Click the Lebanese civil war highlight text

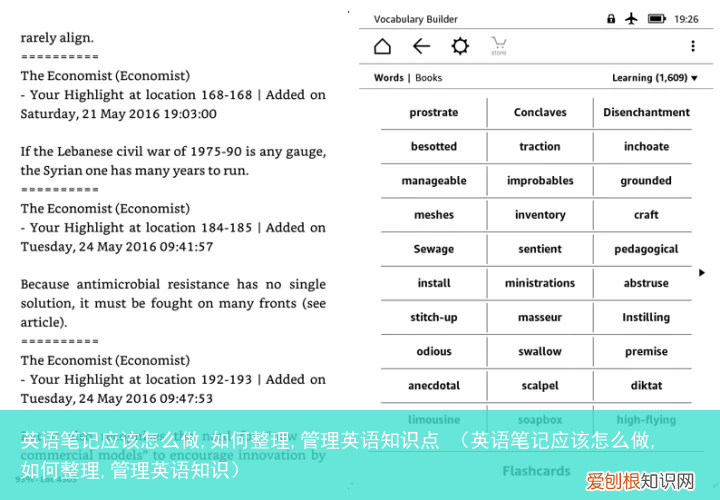pos(173,161)
